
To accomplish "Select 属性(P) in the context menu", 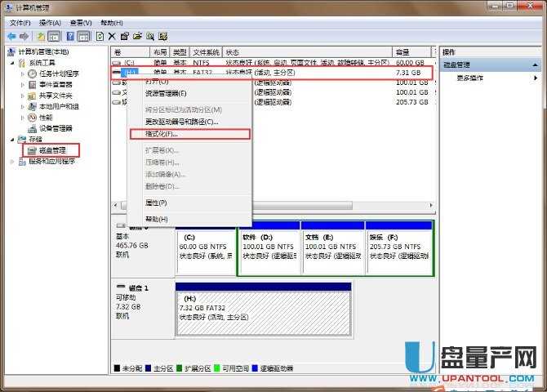I will 156,202.
